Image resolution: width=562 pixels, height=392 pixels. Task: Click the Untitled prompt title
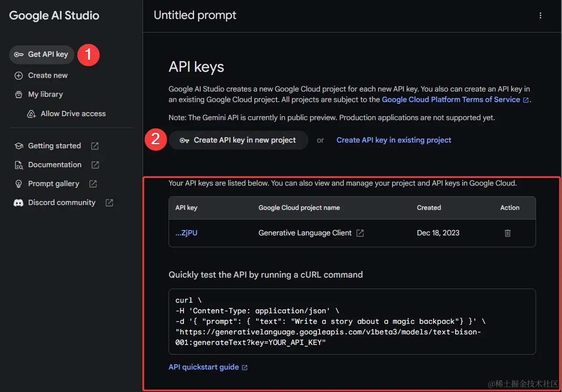pos(195,15)
